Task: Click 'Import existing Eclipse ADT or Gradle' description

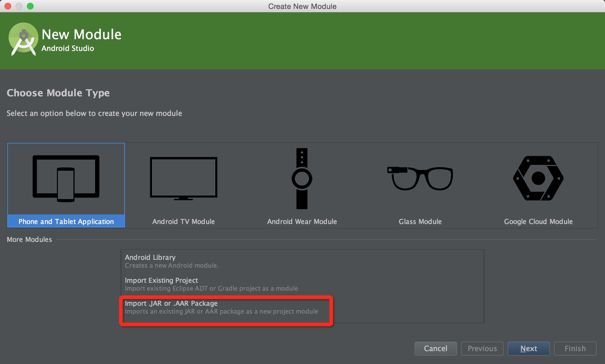Action: pos(211,288)
